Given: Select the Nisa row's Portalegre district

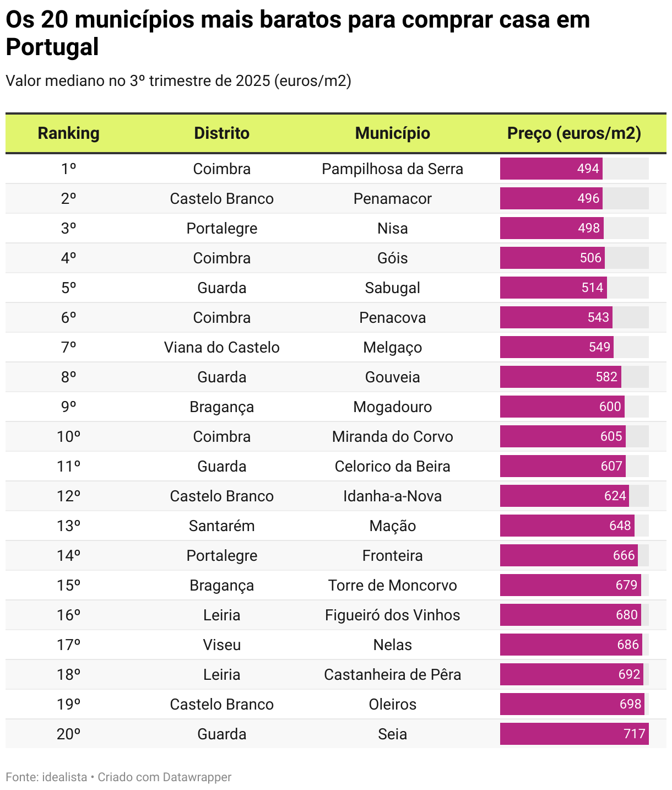Looking at the screenshot, I should point(222,228).
